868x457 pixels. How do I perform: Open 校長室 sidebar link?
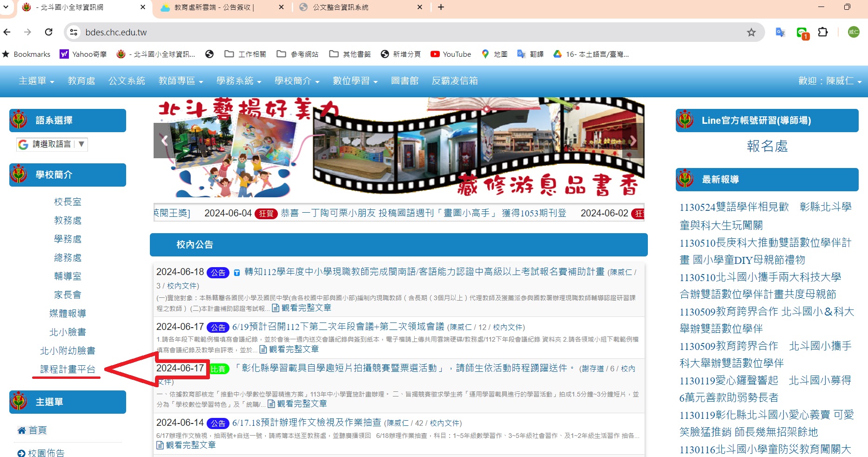(68, 202)
